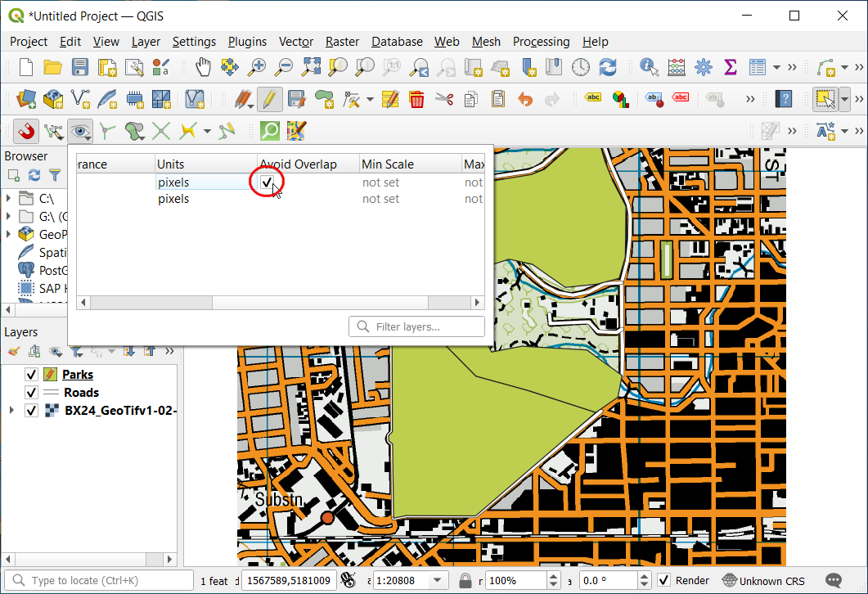Select the Pan Map hand tool
This screenshot has width=868, height=594.
click(x=203, y=67)
